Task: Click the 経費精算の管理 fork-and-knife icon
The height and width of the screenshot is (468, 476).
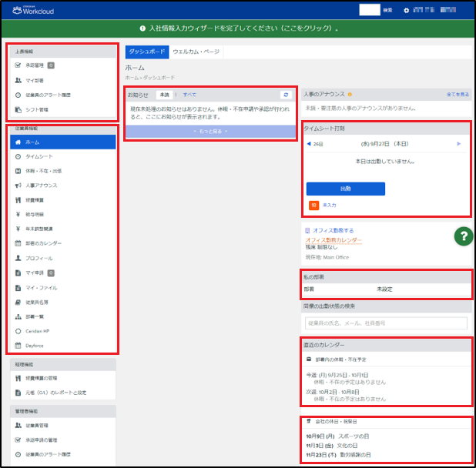Action: [18, 378]
